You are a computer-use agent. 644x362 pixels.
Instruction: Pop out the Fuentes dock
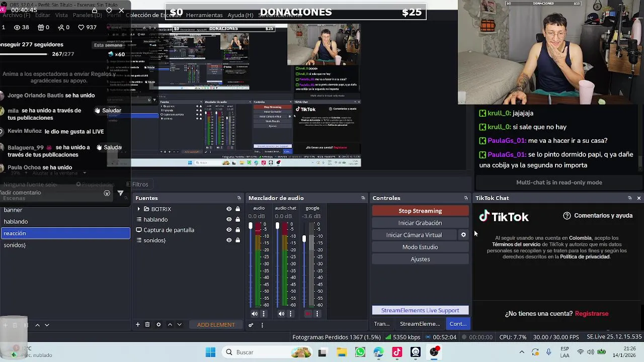(239, 198)
